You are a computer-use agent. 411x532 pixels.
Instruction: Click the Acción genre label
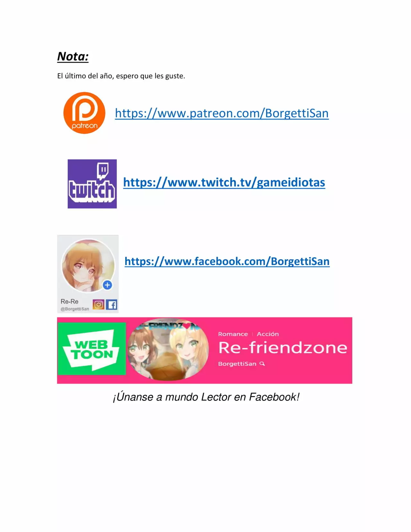268,334
